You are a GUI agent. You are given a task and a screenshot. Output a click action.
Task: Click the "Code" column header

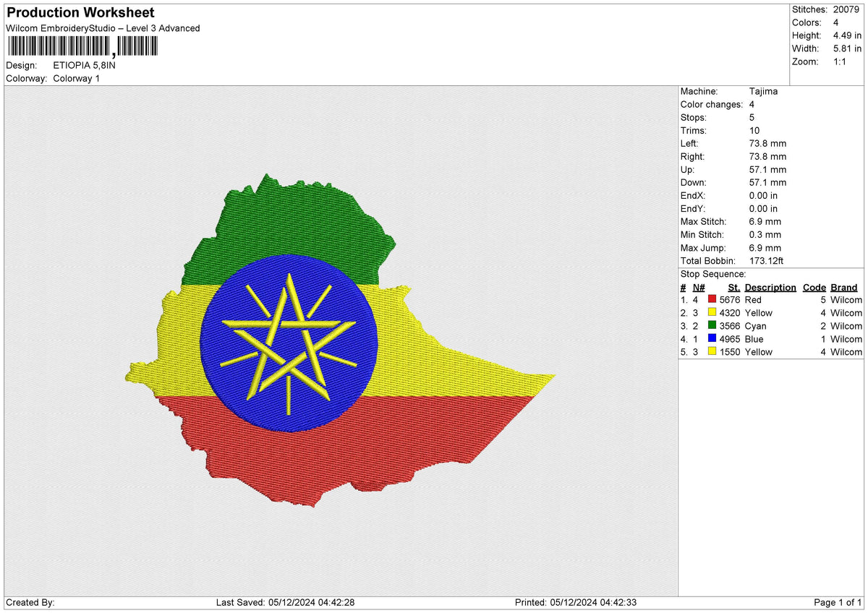tap(814, 287)
